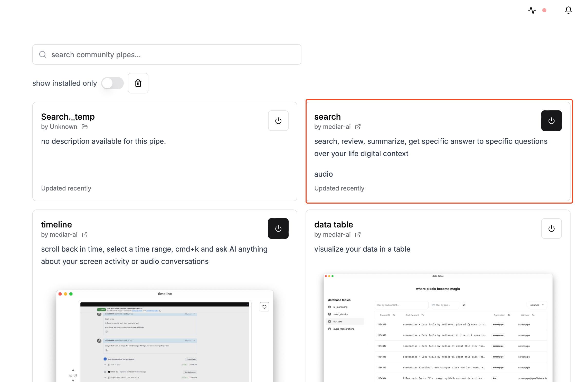
Task: Open the timeline pipe card title
Action: (x=56, y=225)
